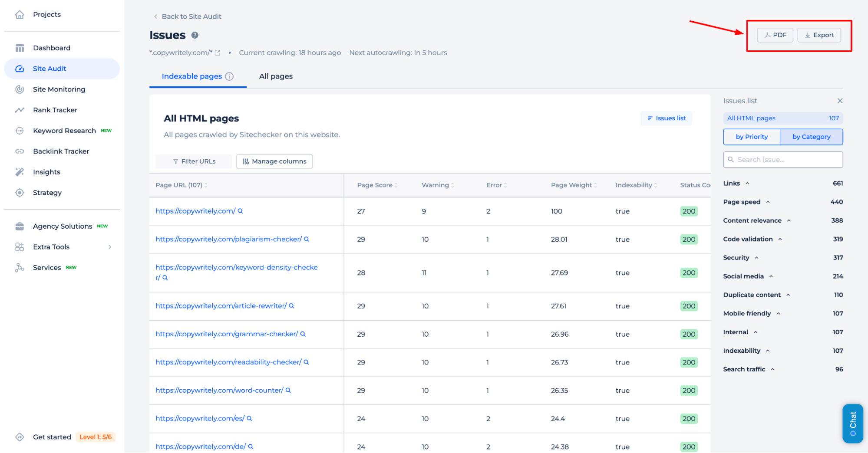Screen dimensions: 868x453
Task: Expand Extra Tools submenu chevron
Action: tap(110, 247)
